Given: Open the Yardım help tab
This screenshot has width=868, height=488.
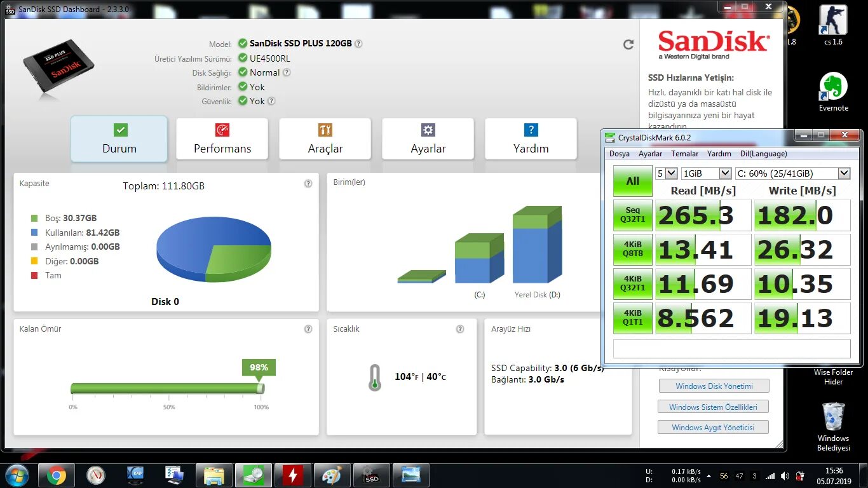Looking at the screenshot, I should click(x=531, y=139).
